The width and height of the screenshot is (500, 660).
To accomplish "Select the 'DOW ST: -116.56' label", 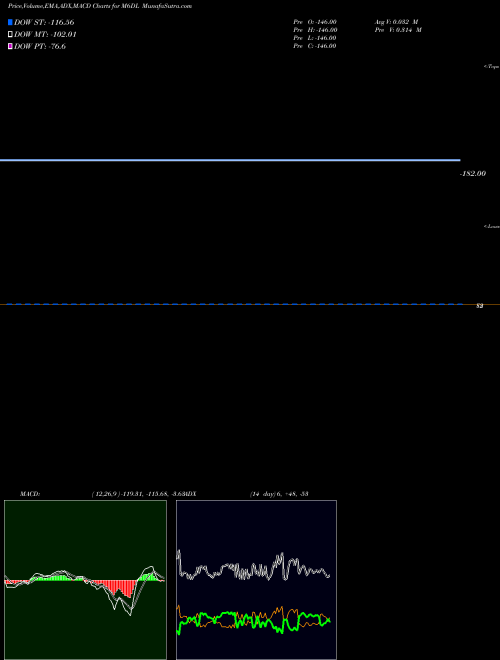I will pos(44,22).
